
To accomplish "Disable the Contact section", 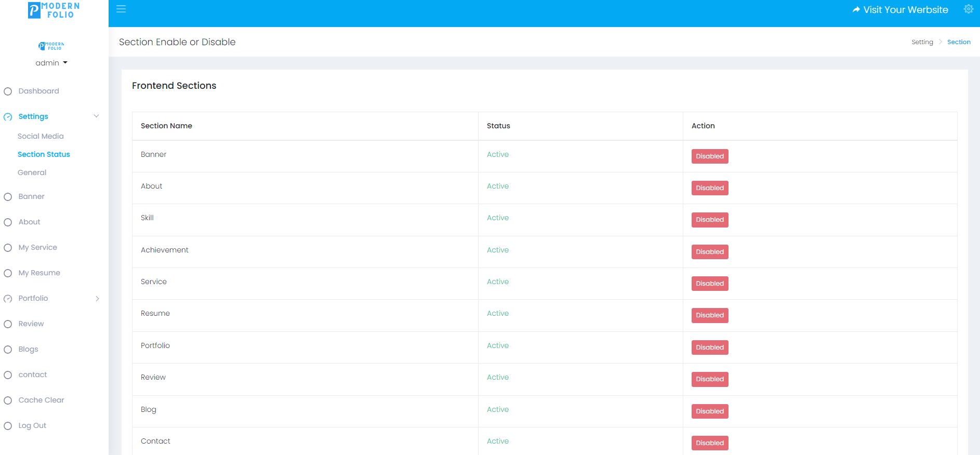I will point(709,443).
